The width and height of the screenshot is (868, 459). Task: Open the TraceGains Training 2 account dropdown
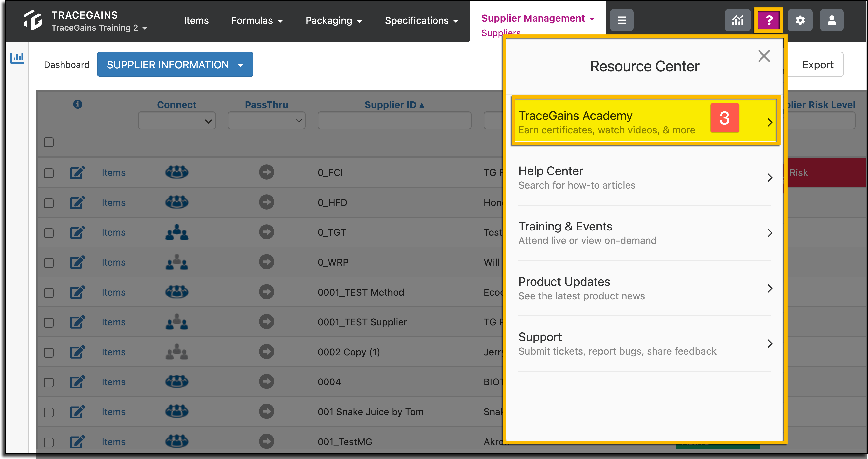click(100, 28)
